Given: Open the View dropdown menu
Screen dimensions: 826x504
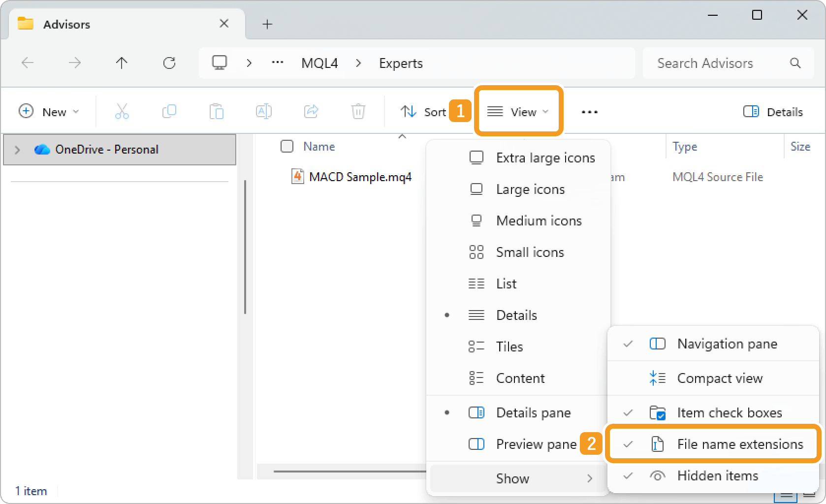Looking at the screenshot, I should coord(518,112).
